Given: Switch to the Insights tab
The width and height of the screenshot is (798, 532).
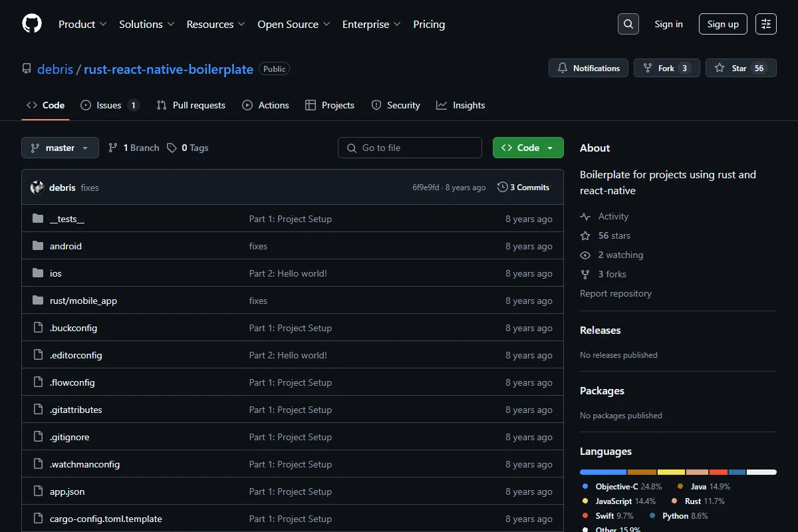Looking at the screenshot, I should [461, 105].
